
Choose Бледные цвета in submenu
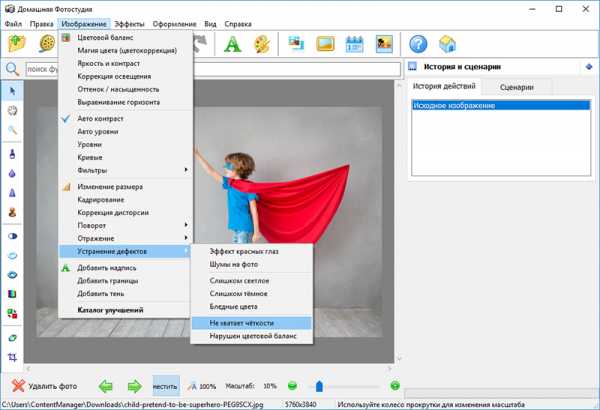251,307
